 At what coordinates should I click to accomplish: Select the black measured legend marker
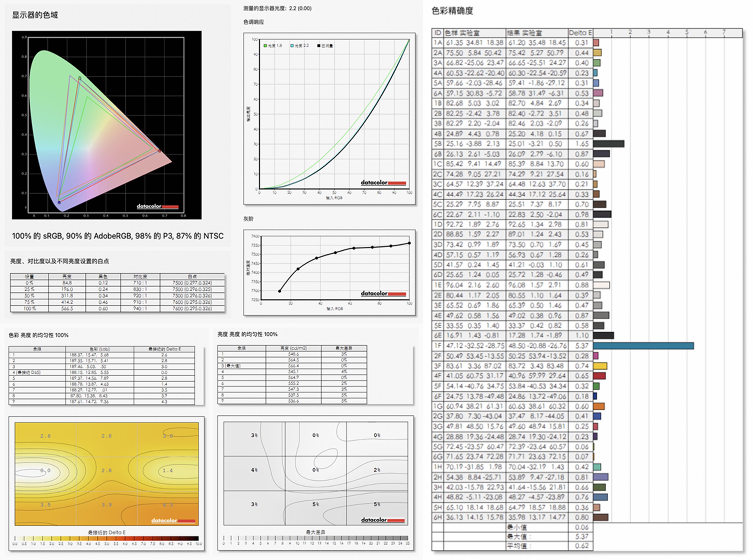coord(319,46)
